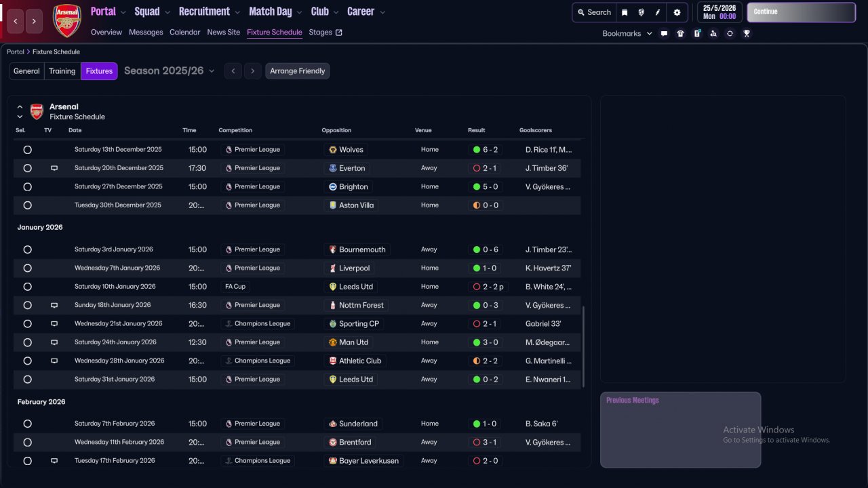868x488 pixels.
Task: Click the Sporting CP club badge
Action: [x=333, y=324]
